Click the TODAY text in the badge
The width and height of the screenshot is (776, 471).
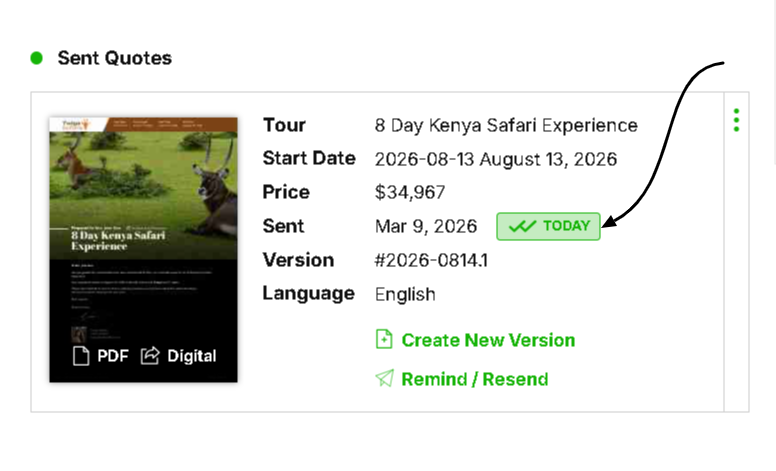pyautogui.click(x=566, y=226)
